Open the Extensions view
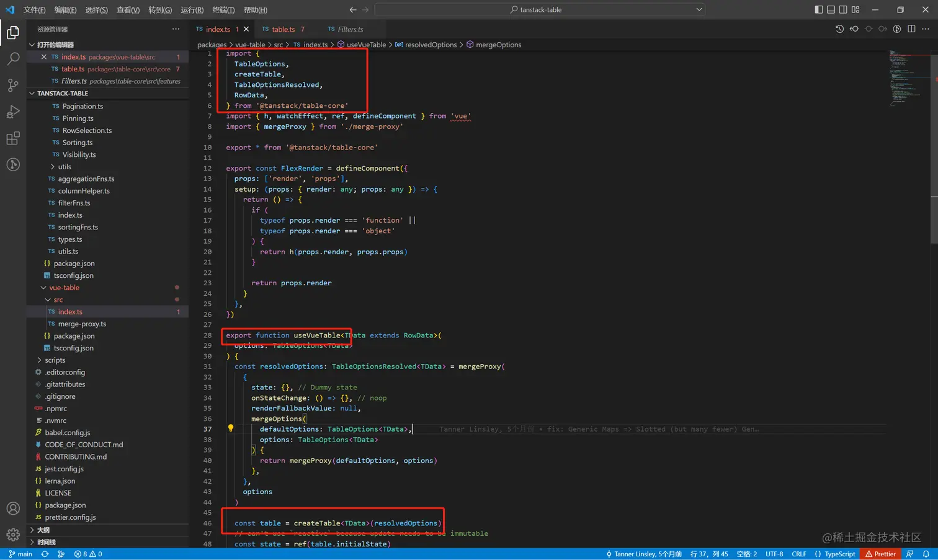 pos(13,138)
